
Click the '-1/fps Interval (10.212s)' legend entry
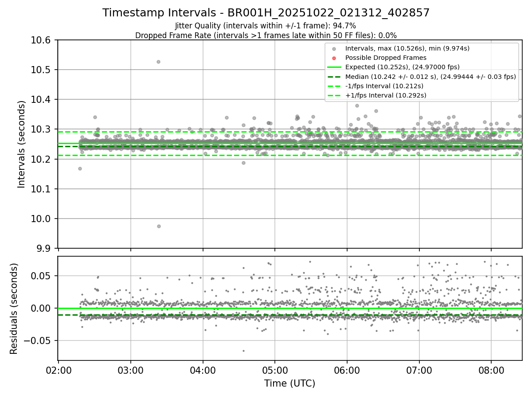[x=384, y=86]
